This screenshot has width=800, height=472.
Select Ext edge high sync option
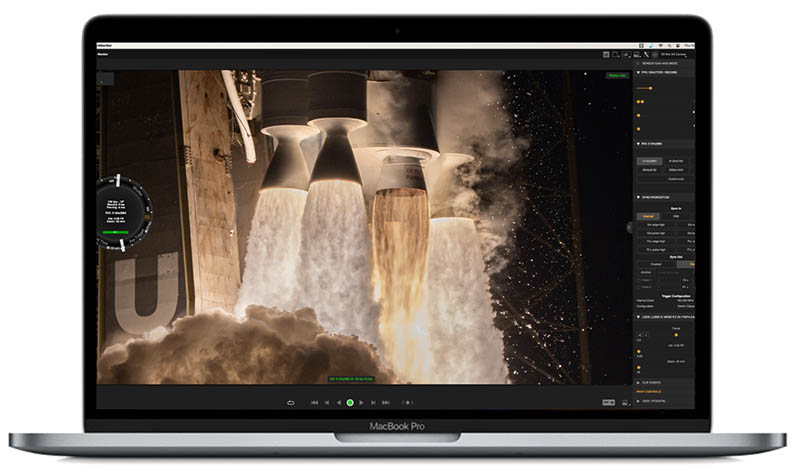[656, 225]
